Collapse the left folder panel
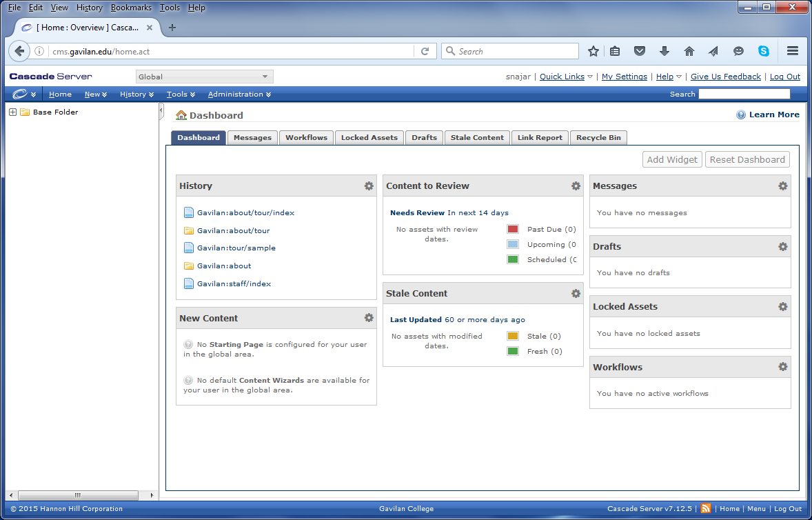The image size is (812, 520). point(161,110)
